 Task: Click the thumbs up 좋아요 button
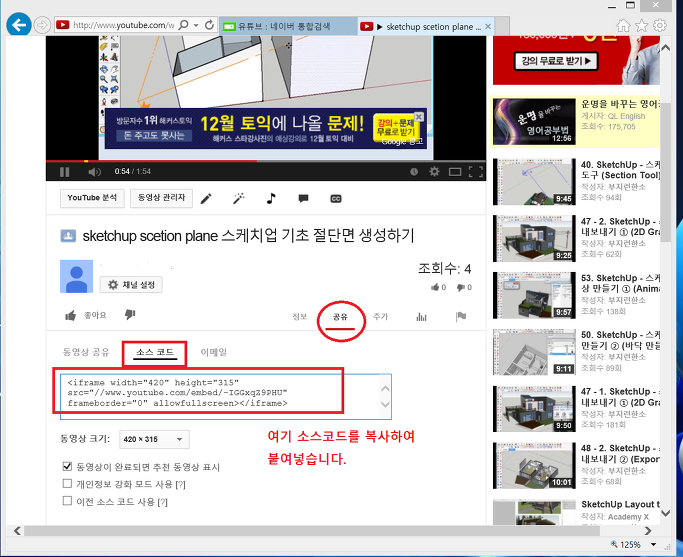86,315
